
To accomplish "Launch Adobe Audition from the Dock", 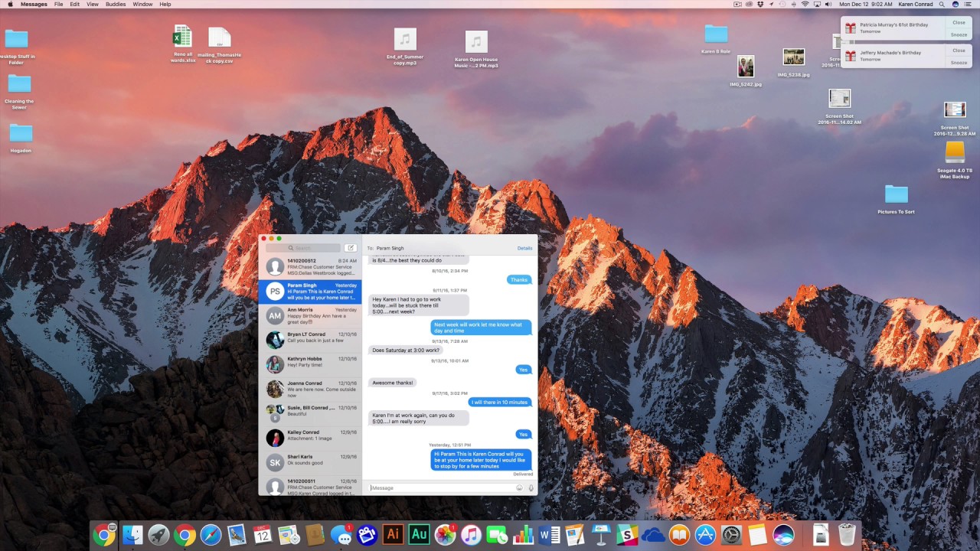I will coord(419,535).
